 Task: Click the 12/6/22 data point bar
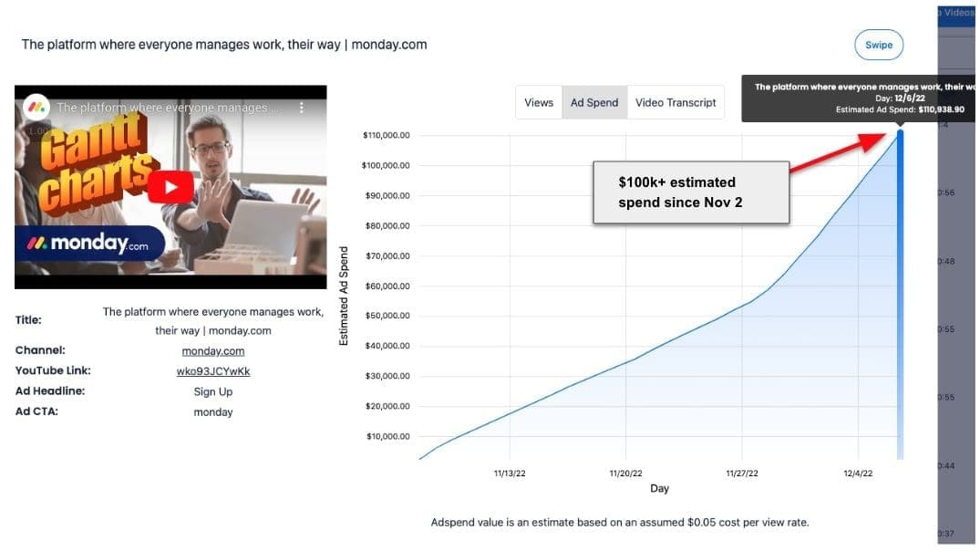[901, 292]
